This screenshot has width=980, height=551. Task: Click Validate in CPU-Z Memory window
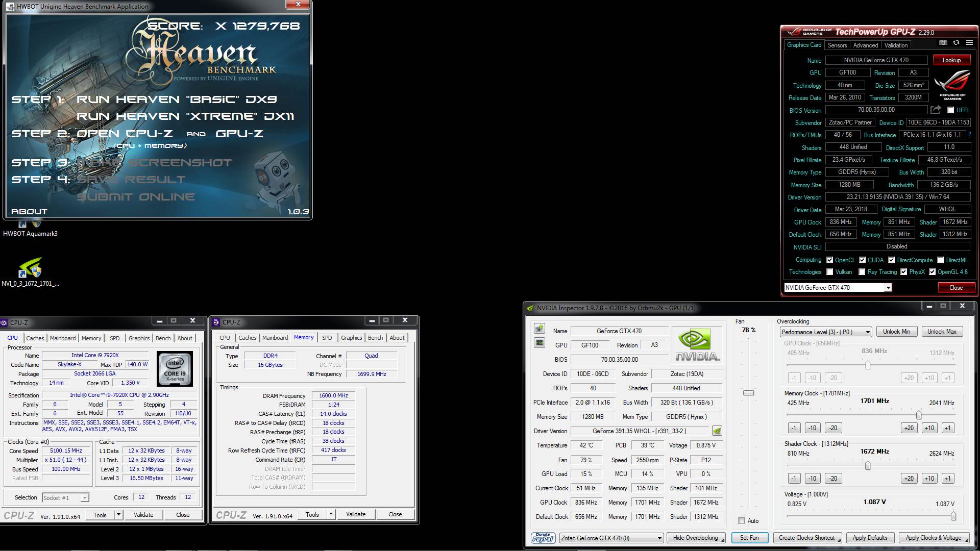[x=356, y=514]
